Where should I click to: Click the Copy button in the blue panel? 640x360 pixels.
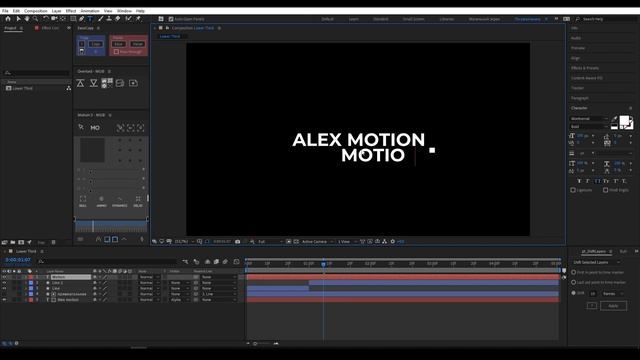click(96, 44)
